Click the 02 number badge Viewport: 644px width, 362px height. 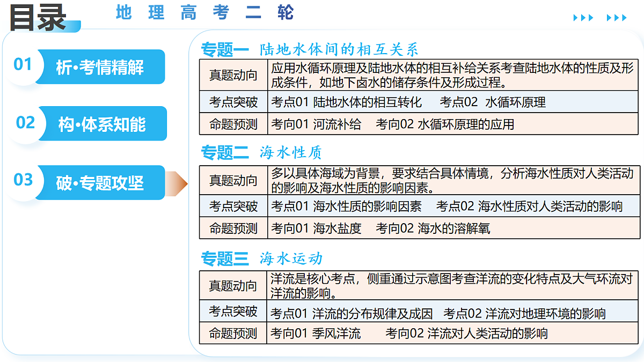point(25,123)
